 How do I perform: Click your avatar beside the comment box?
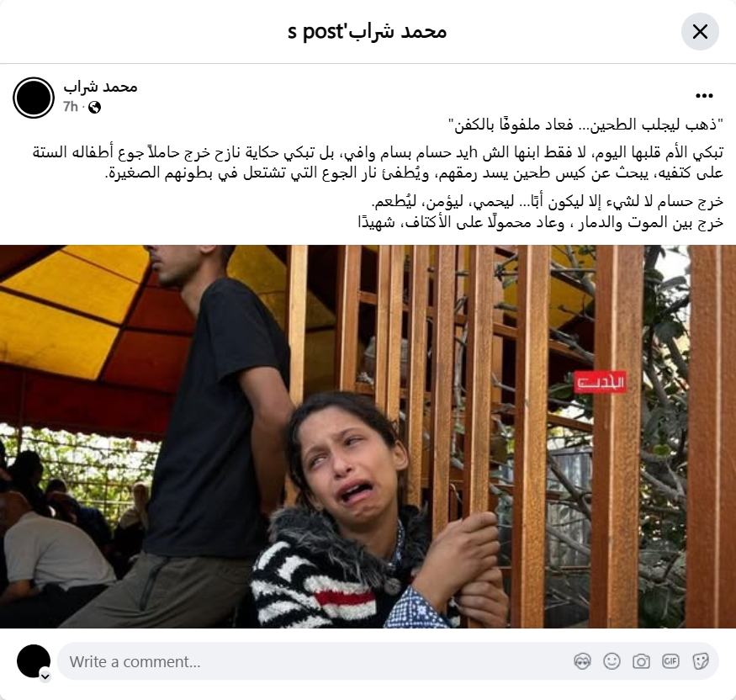point(34,661)
